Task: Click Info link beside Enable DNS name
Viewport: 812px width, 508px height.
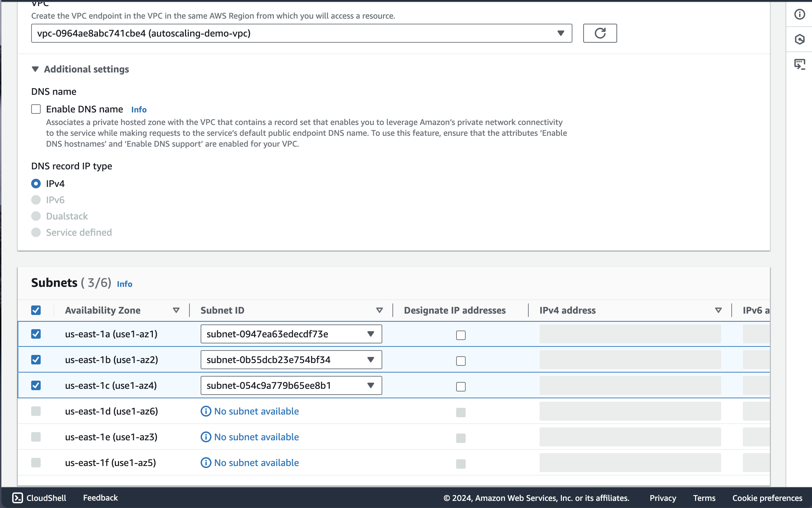Action: point(139,109)
